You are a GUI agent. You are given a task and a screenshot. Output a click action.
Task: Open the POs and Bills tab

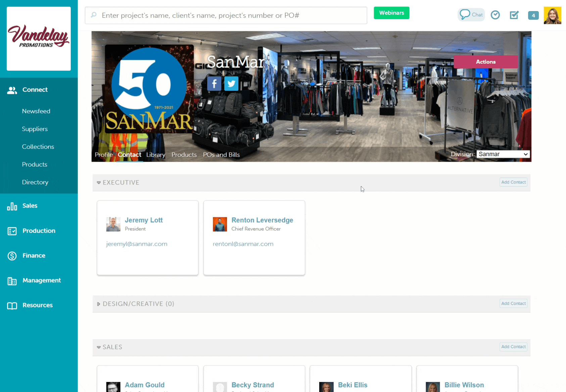[x=221, y=155]
